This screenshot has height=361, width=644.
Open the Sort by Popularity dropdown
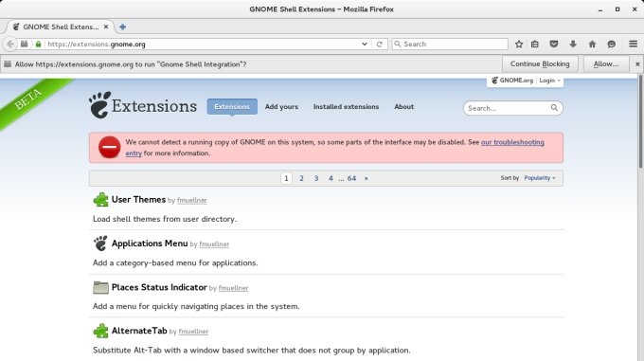point(540,178)
